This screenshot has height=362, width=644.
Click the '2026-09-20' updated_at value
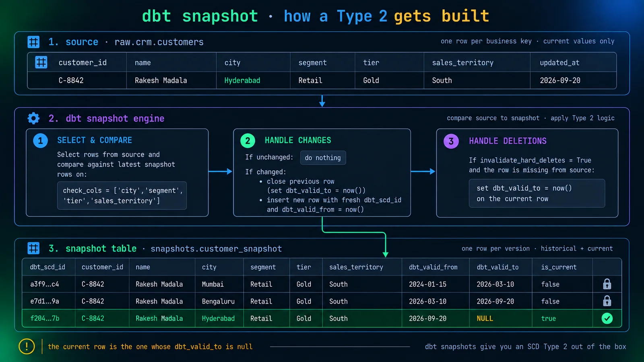560,80
